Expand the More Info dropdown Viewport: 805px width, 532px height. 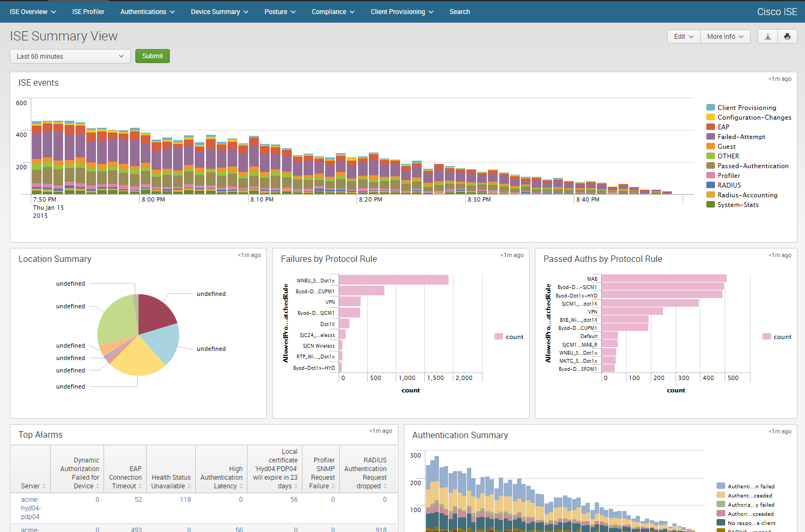[725, 37]
